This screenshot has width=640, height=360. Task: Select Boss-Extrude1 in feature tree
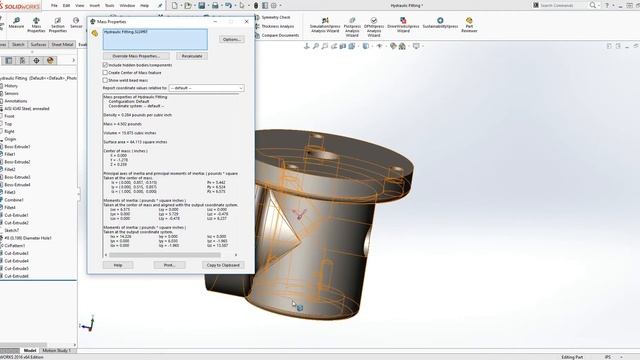tap(17, 147)
